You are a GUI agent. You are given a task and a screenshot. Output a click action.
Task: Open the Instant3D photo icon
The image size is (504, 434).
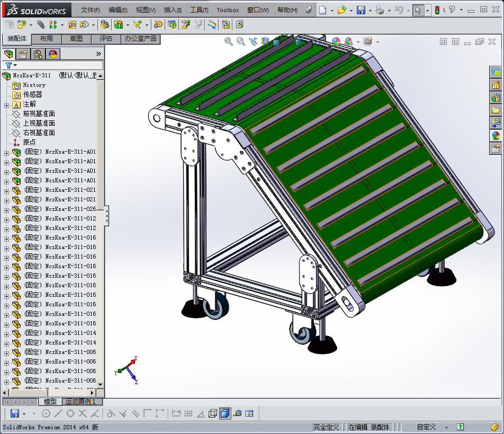coord(239,24)
